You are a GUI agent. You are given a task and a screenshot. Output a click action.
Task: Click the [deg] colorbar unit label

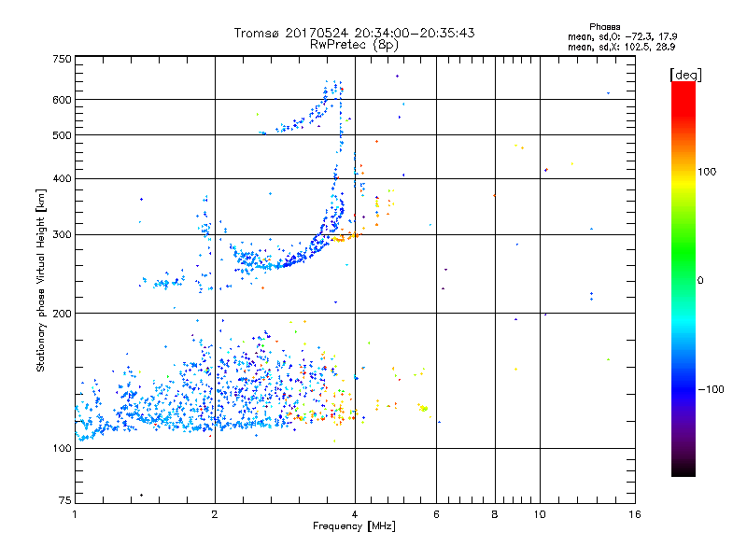click(685, 74)
